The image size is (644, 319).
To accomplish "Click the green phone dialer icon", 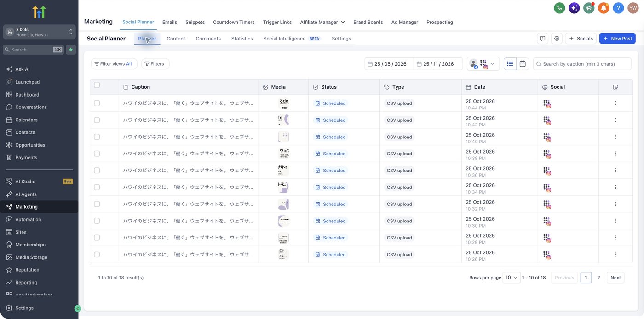I will click(559, 8).
